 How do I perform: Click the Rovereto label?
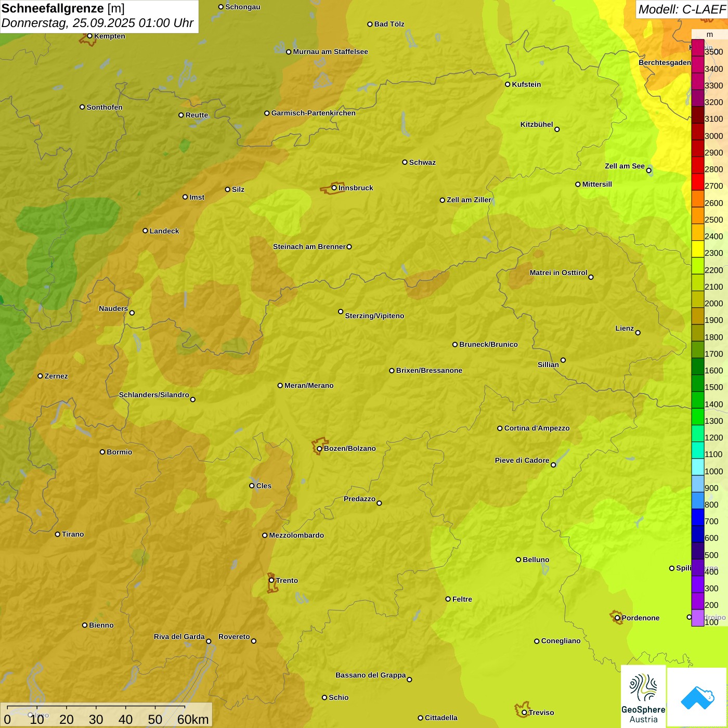click(234, 636)
